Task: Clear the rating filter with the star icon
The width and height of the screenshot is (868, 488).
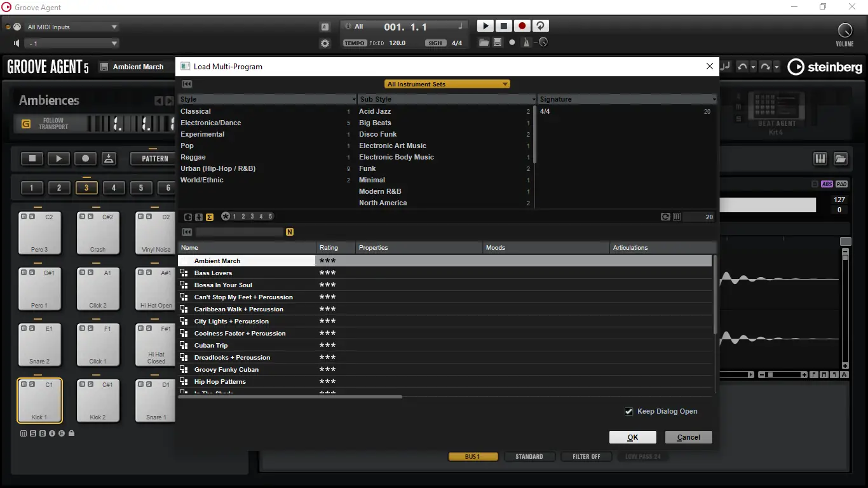Action: (226, 216)
